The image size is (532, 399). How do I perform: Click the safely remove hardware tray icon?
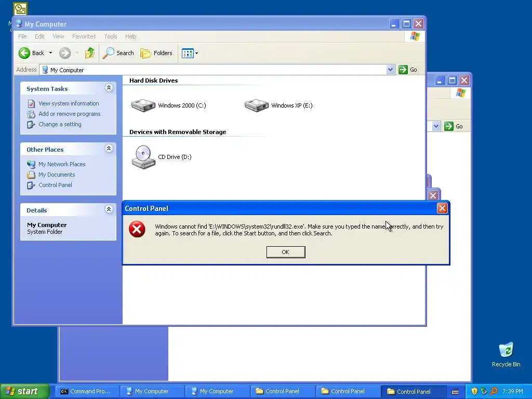[484, 391]
